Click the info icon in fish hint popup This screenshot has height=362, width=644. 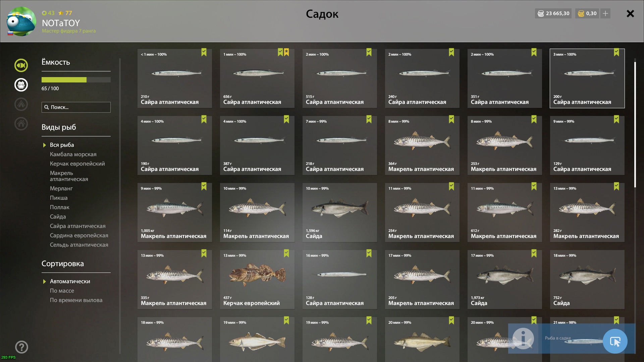tap(523, 339)
